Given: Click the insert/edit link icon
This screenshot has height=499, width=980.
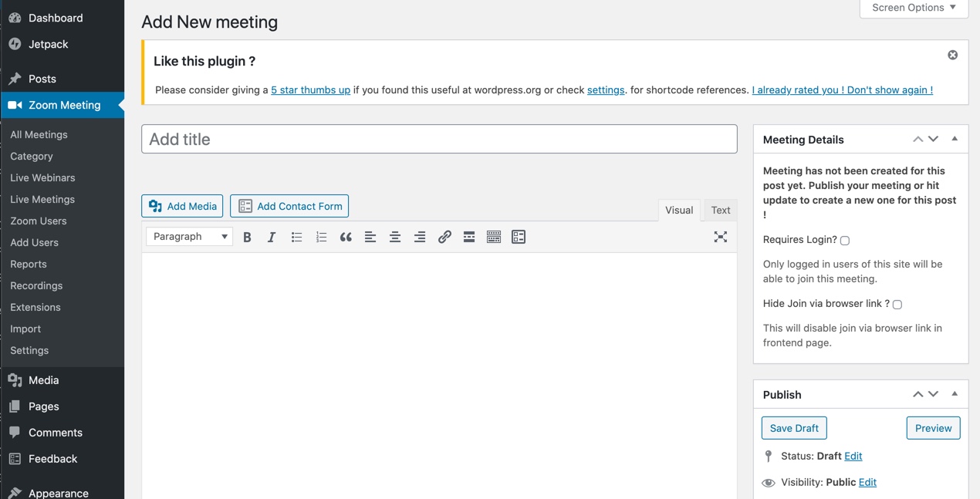Looking at the screenshot, I should pyautogui.click(x=444, y=238).
